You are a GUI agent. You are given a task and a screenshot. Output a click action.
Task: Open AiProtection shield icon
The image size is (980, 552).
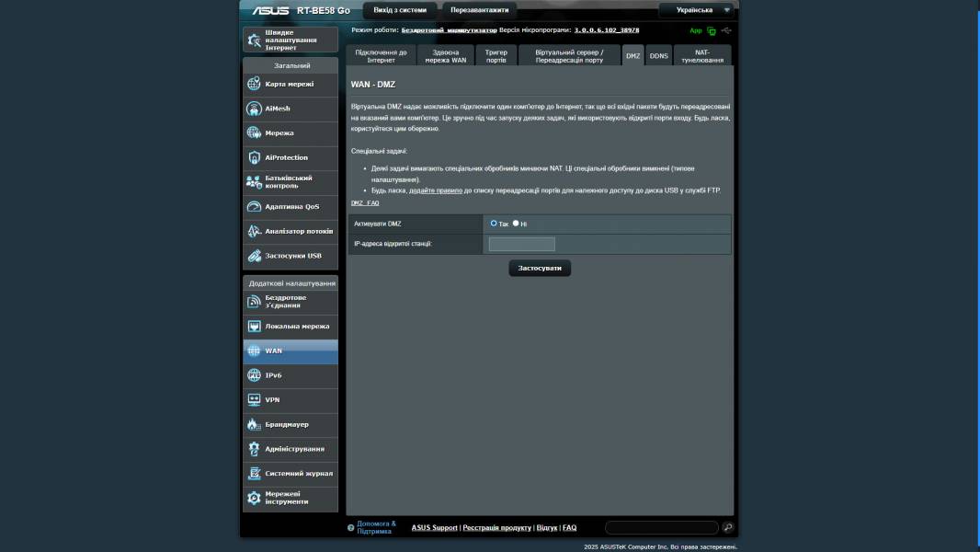coord(255,157)
